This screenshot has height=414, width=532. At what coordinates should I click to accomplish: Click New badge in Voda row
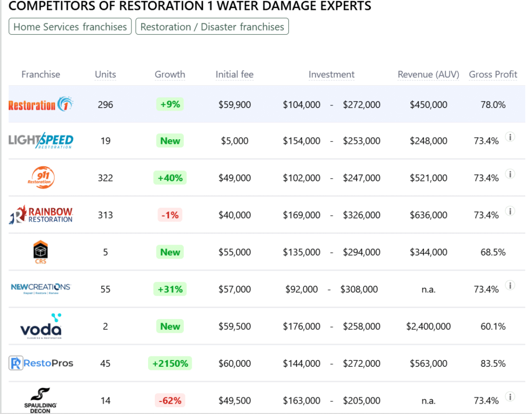(x=170, y=326)
